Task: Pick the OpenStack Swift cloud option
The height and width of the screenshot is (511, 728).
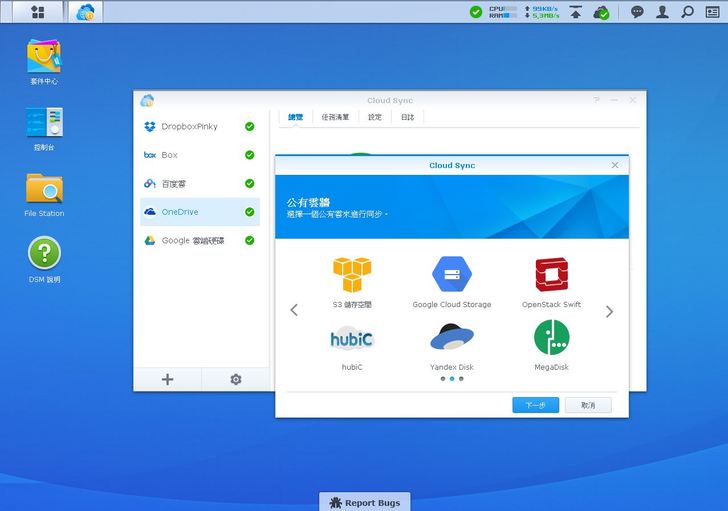Action: (x=551, y=275)
